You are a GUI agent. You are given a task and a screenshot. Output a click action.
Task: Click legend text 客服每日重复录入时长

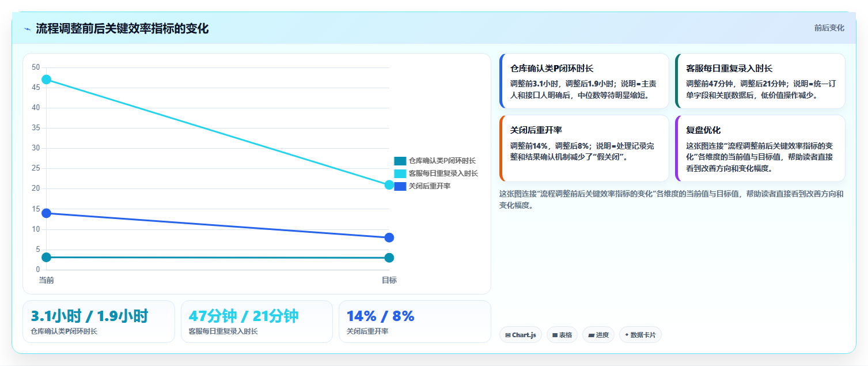click(x=443, y=173)
